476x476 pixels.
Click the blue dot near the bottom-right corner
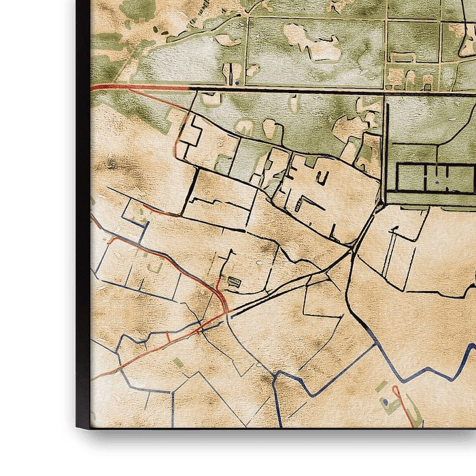point(386,402)
